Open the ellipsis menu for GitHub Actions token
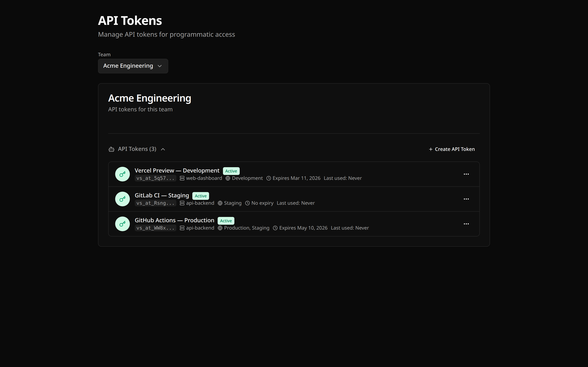 pyautogui.click(x=466, y=223)
